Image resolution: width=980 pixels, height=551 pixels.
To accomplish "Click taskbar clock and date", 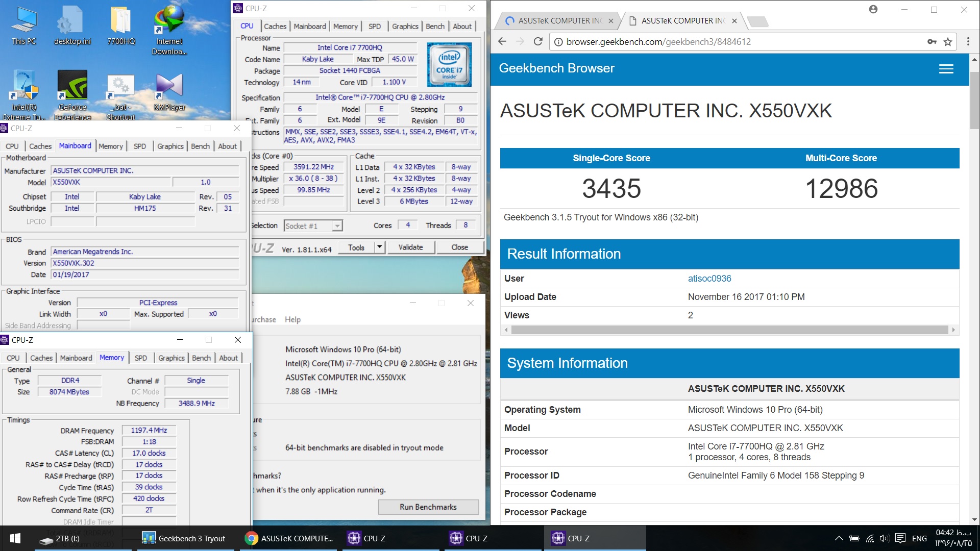I will [953, 538].
